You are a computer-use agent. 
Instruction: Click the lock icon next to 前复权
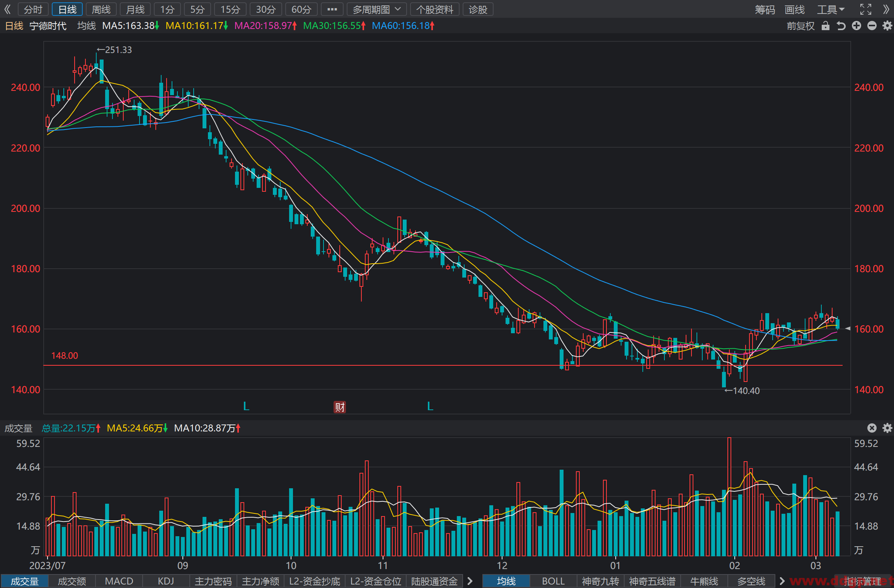click(825, 26)
